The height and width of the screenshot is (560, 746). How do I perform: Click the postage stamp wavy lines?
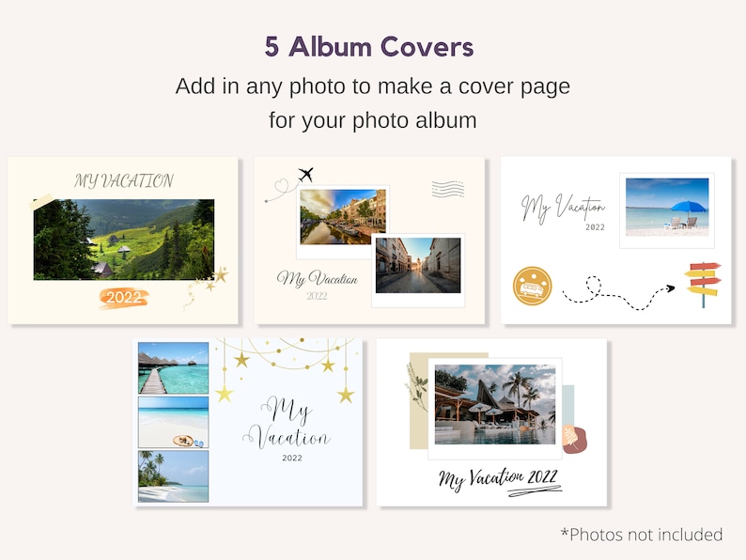(448, 189)
